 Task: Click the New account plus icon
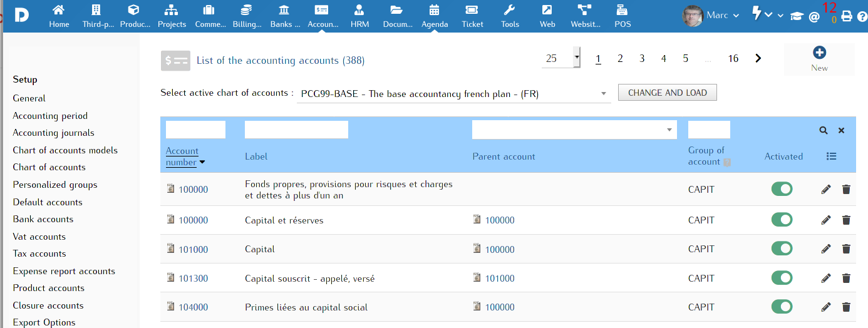tap(819, 53)
